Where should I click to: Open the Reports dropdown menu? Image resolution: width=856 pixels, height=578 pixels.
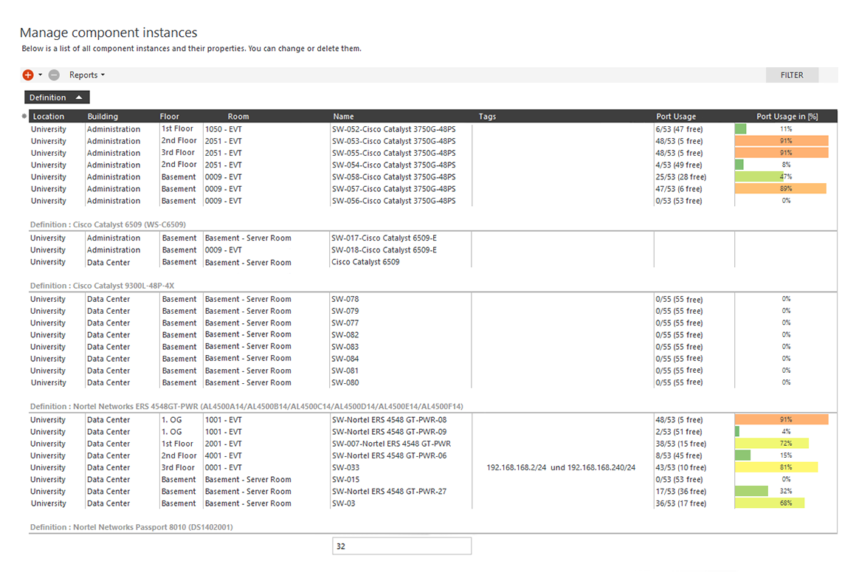(87, 75)
